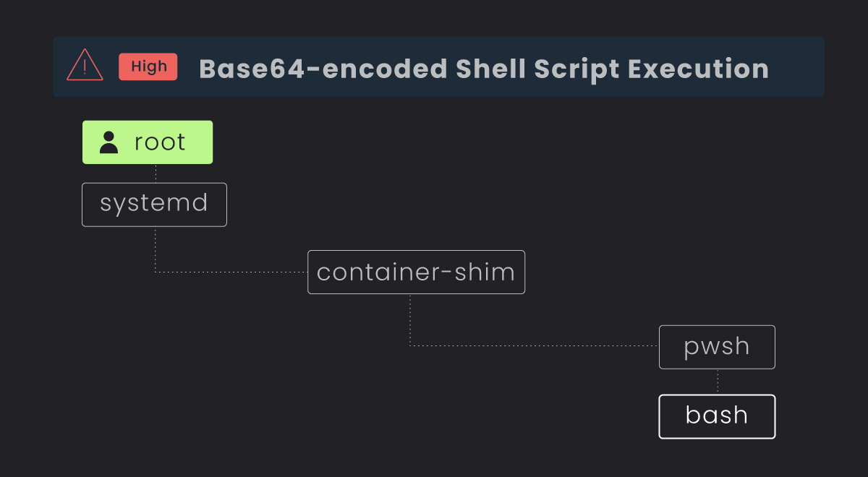Click the empty right end of the alert banner
Screen dimensions: 868x477
tap(799, 67)
